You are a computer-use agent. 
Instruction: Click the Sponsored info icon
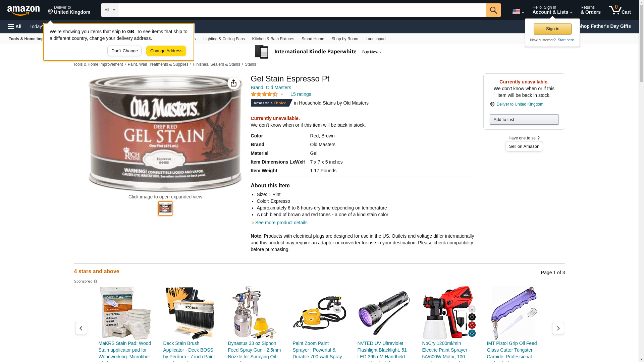click(96, 282)
